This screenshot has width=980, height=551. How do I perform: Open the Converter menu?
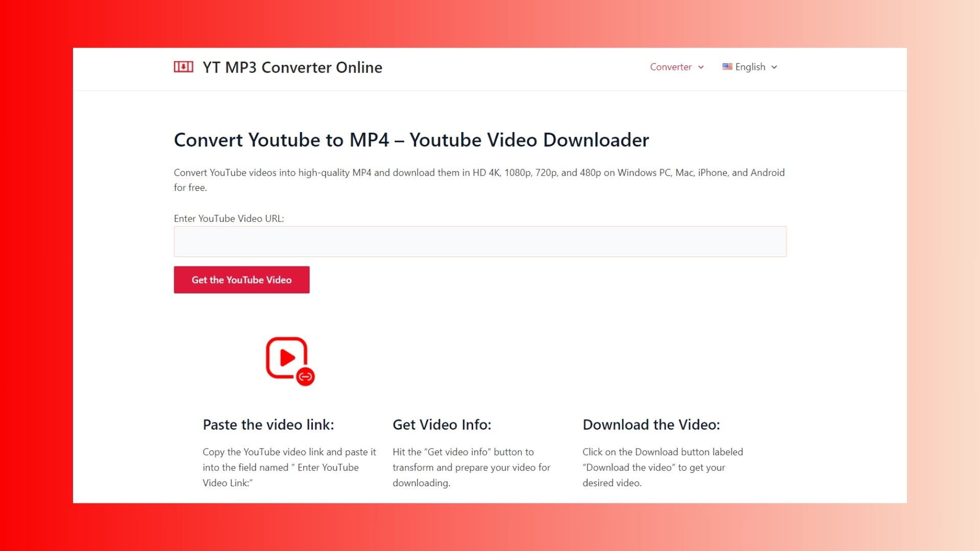click(x=671, y=67)
